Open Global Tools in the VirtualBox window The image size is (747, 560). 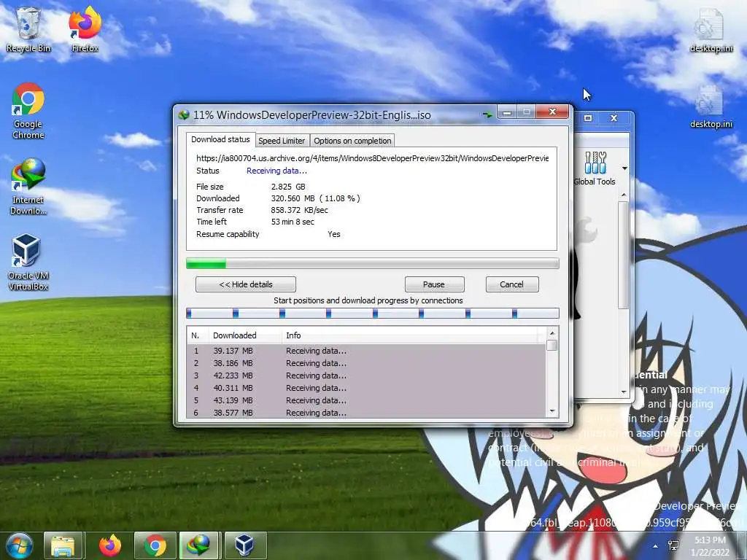click(595, 168)
